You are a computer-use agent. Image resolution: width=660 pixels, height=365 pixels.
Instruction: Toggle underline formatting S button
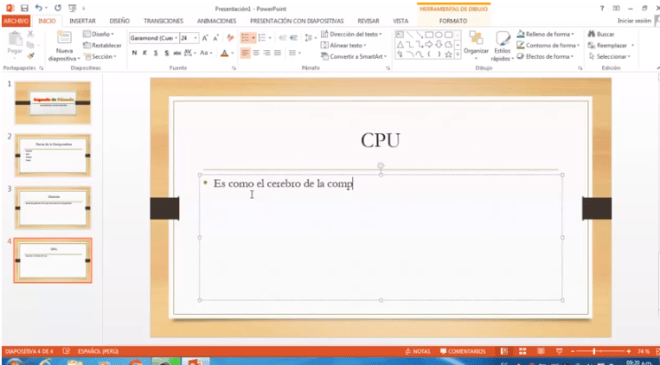click(156, 53)
